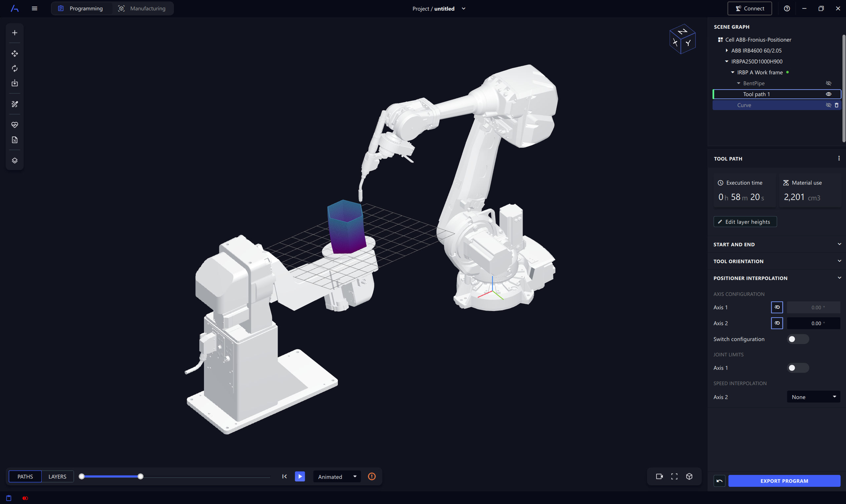Click the plus add icon in left toolbar

tap(15, 33)
